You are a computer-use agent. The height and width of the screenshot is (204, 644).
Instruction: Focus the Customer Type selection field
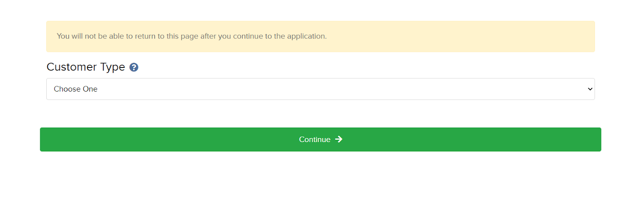pyautogui.click(x=320, y=89)
